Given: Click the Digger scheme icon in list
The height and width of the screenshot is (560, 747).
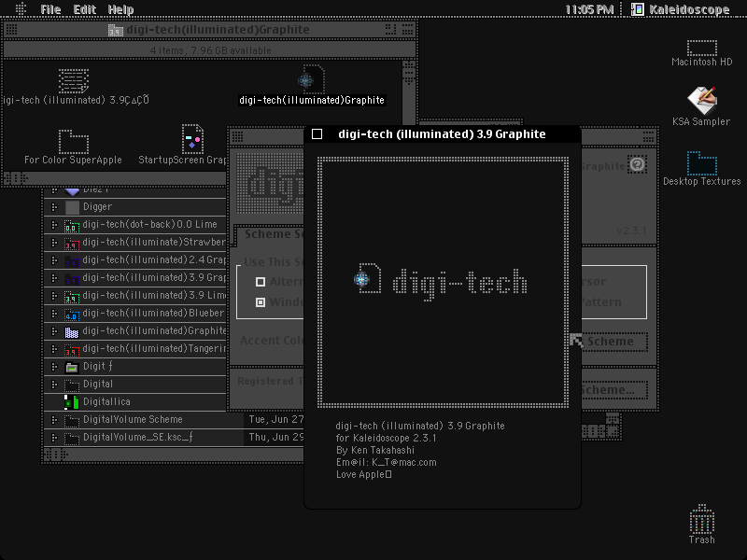Looking at the screenshot, I should pyautogui.click(x=72, y=207).
